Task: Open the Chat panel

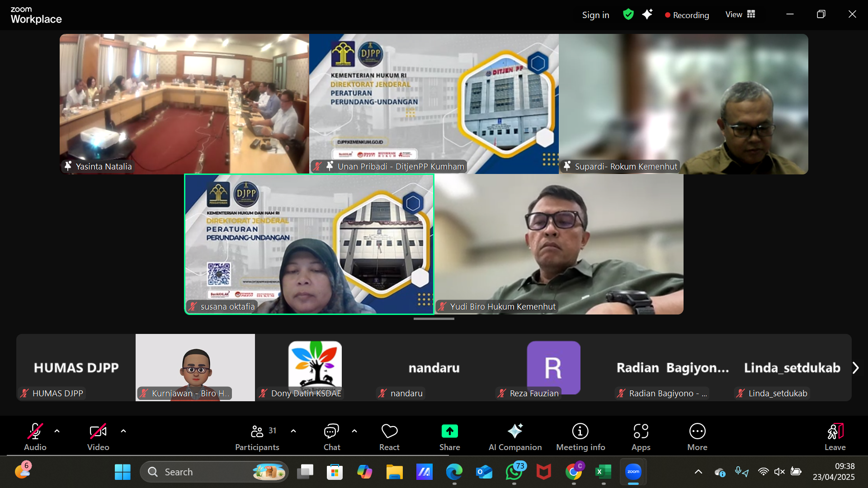Action: point(332,436)
